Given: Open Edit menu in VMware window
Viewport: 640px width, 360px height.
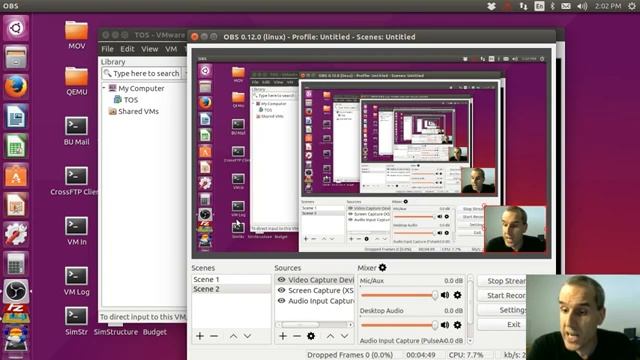Looking at the screenshot, I should click(x=127, y=49).
